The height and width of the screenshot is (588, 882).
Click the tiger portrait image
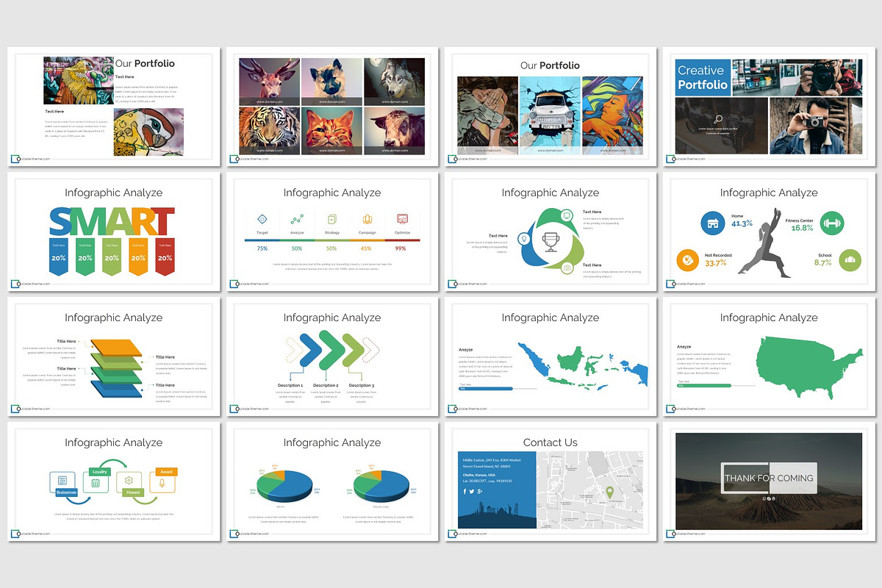coord(269,131)
